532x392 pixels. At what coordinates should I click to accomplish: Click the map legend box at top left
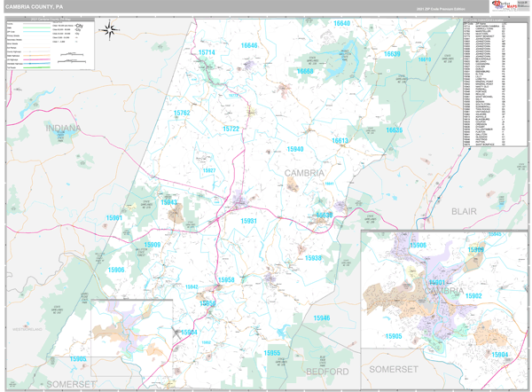[51, 43]
